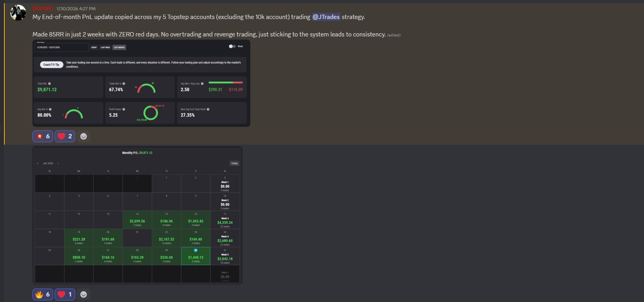Screen dimensions: 644x302
Task: Add a reaction under the stats image
Action: click(84, 136)
